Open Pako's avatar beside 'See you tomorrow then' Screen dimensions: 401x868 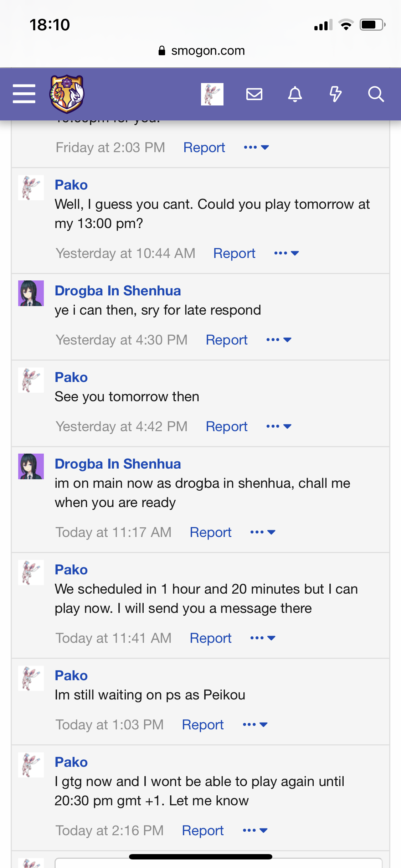31,380
